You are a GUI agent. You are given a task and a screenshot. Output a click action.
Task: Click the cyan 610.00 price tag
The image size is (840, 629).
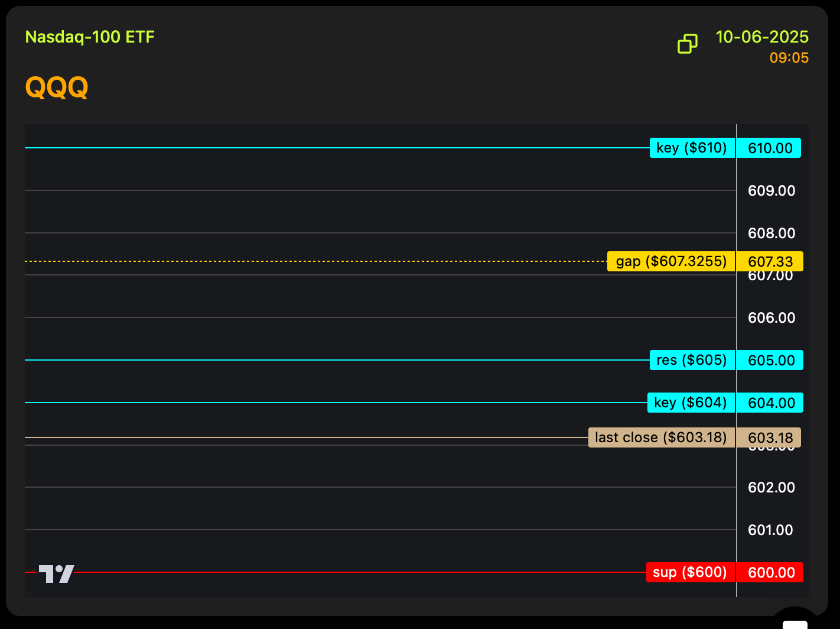tap(770, 148)
